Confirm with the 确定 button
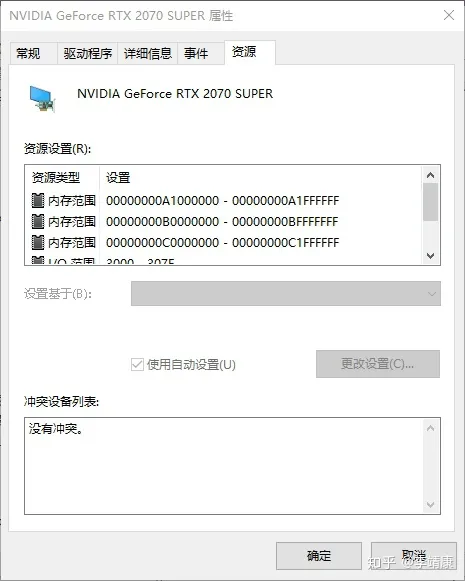This screenshot has width=465, height=581. (319, 556)
